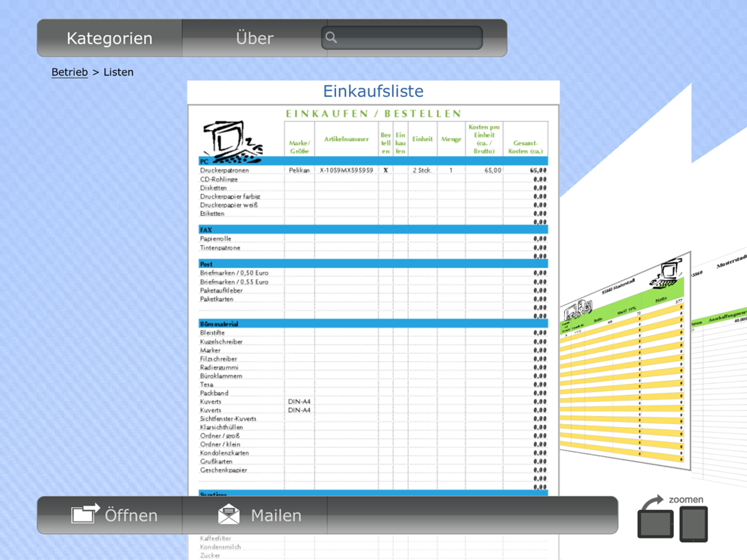Click the Papierrolle row
747x560 pixels.
point(373,239)
